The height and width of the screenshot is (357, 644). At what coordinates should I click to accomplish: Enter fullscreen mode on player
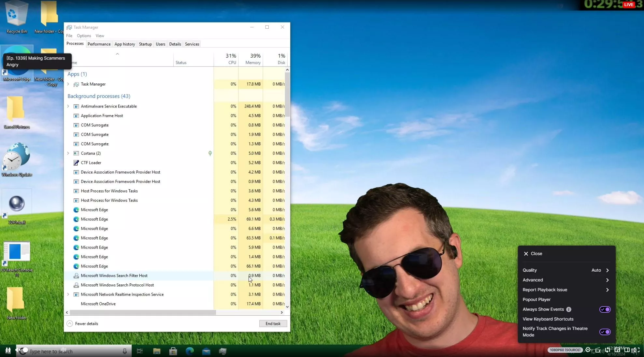[637, 350]
